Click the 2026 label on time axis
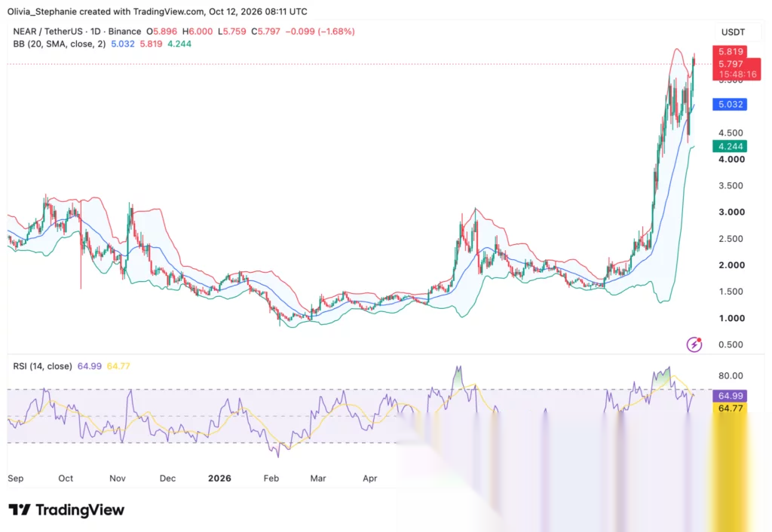This screenshot has width=772, height=532. [x=219, y=478]
